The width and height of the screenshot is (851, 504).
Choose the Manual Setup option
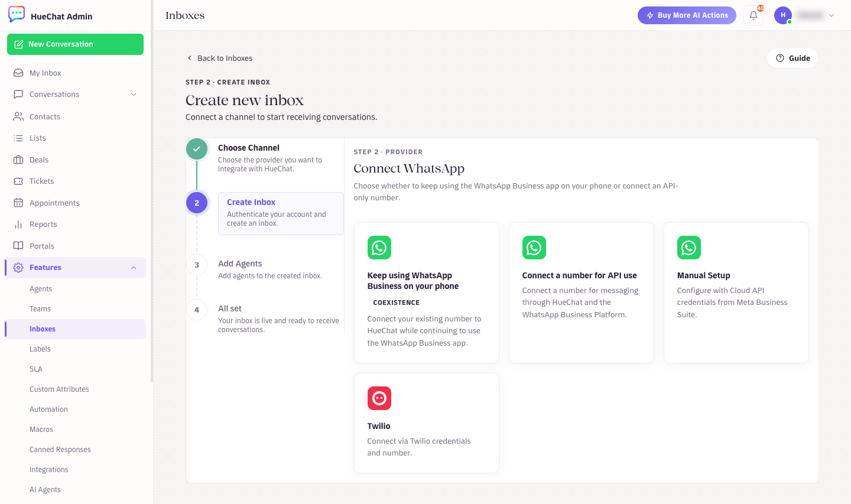(736, 292)
